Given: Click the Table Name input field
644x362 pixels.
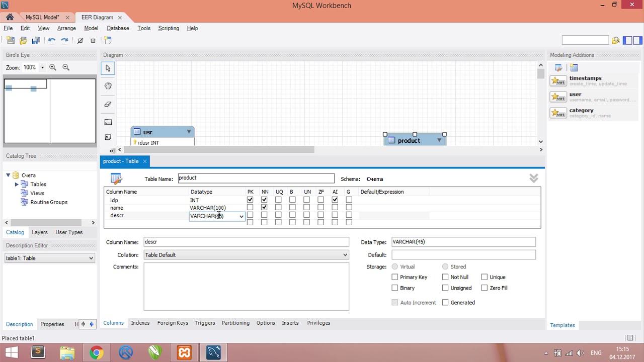Looking at the screenshot, I should (x=256, y=178).
